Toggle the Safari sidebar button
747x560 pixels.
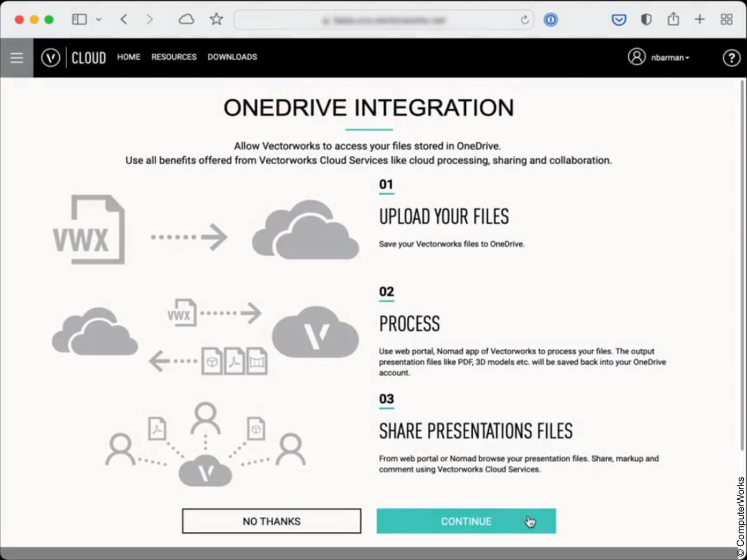click(80, 19)
